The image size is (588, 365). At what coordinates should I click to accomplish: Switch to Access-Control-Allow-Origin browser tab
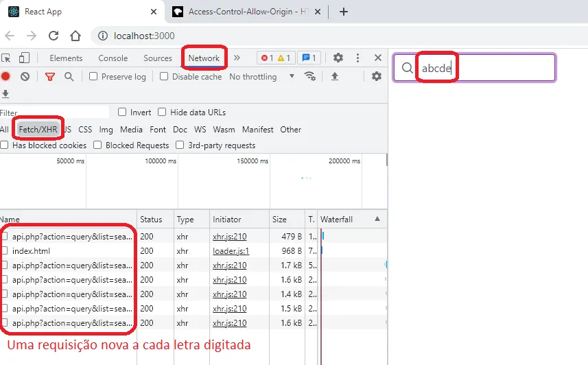click(x=246, y=12)
